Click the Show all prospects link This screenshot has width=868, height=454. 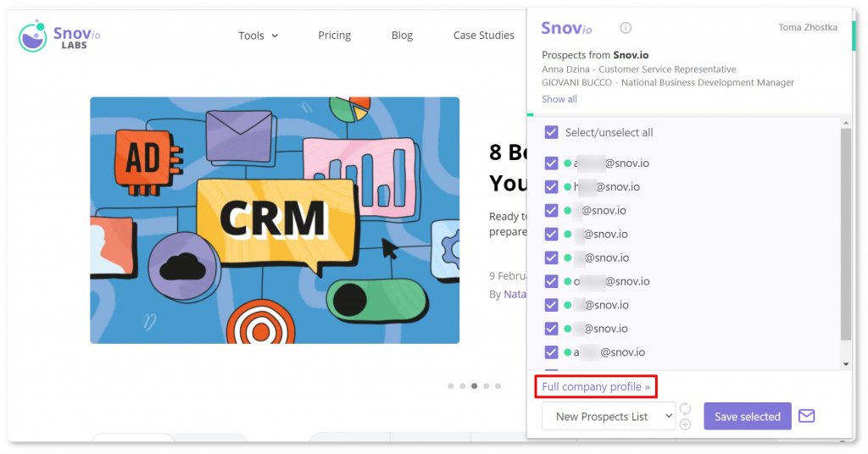[559, 99]
